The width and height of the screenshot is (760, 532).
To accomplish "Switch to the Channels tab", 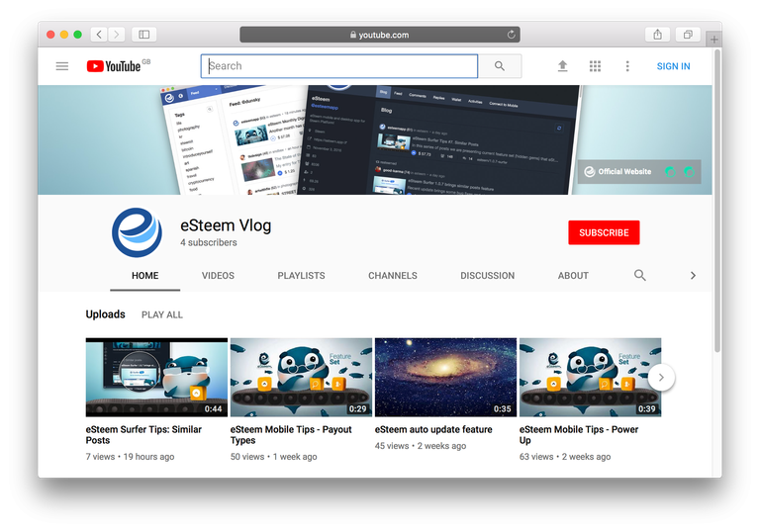I will (x=393, y=275).
